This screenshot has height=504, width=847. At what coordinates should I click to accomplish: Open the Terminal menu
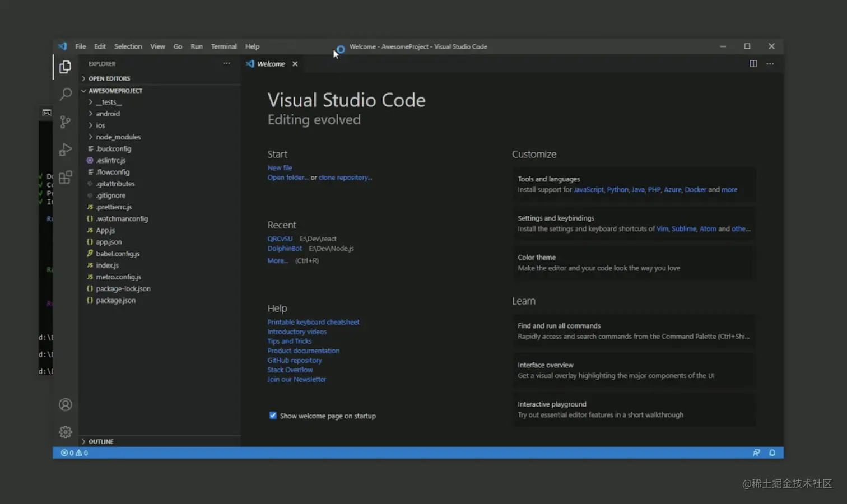coord(224,46)
